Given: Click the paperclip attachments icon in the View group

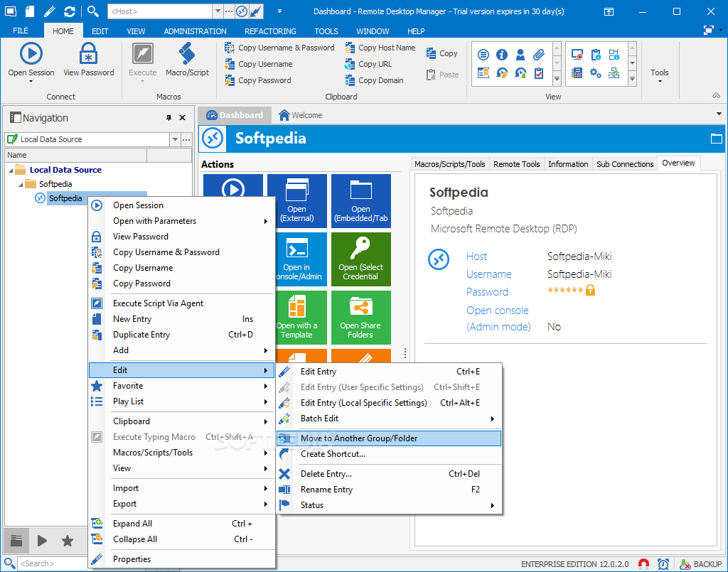Looking at the screenshot, I should [539, 55].
